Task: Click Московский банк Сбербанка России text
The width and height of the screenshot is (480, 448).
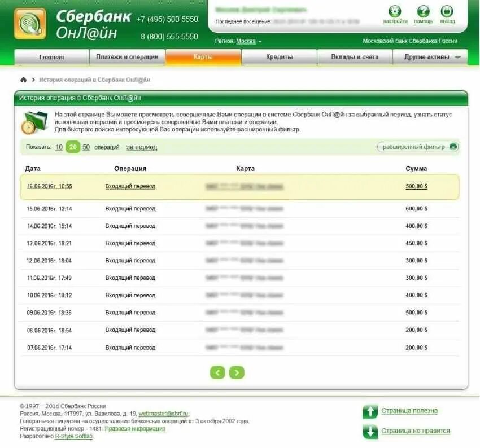Action: [410, 41]
